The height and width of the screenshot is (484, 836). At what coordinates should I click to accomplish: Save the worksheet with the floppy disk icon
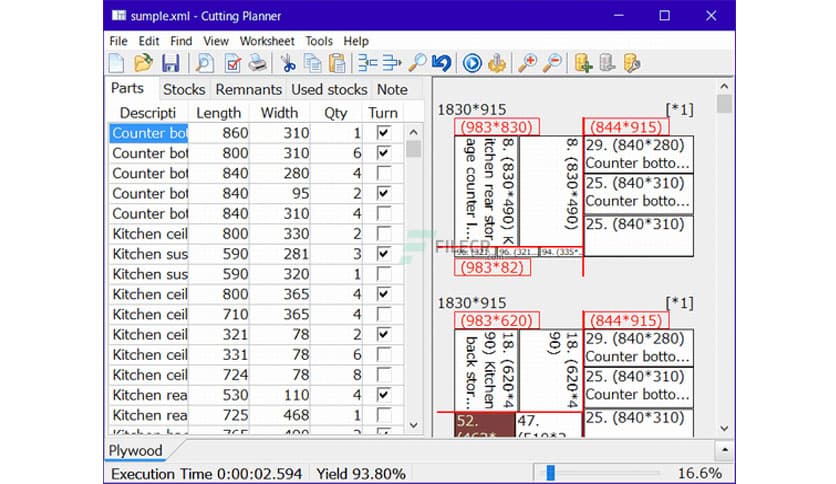[171, 63]
